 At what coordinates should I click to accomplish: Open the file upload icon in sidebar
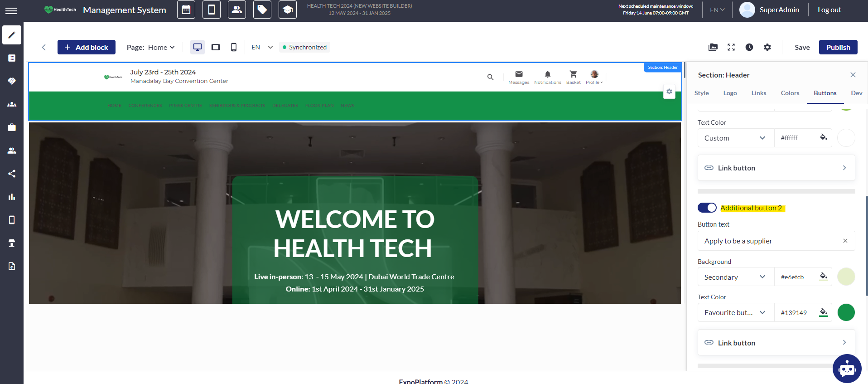(12, 266)
